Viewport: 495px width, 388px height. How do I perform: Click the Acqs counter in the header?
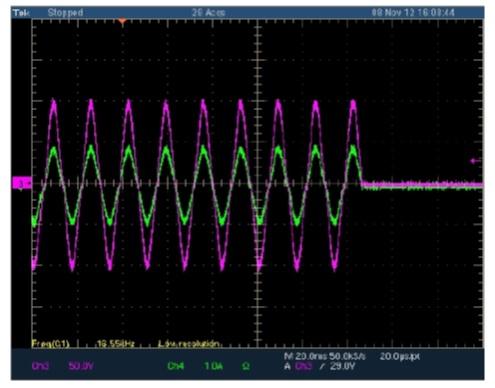208,13
